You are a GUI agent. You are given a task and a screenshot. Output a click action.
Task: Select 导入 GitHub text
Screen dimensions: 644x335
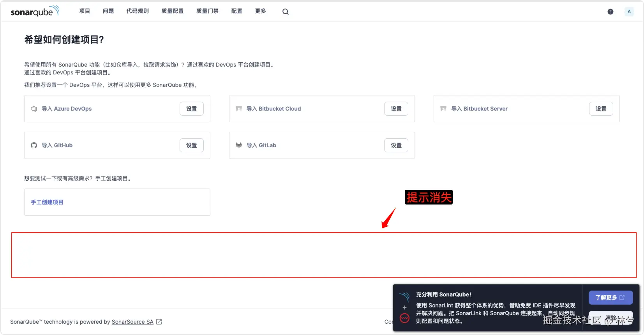pyautogui.click(x=57, y=145)
